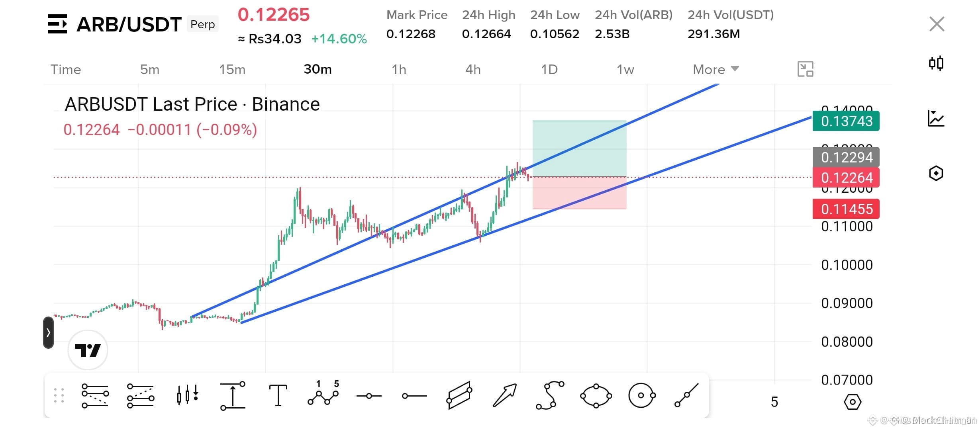Pick the ellipse drawing tool
This screenshot has width=980, height=430.
coord(596,396)
